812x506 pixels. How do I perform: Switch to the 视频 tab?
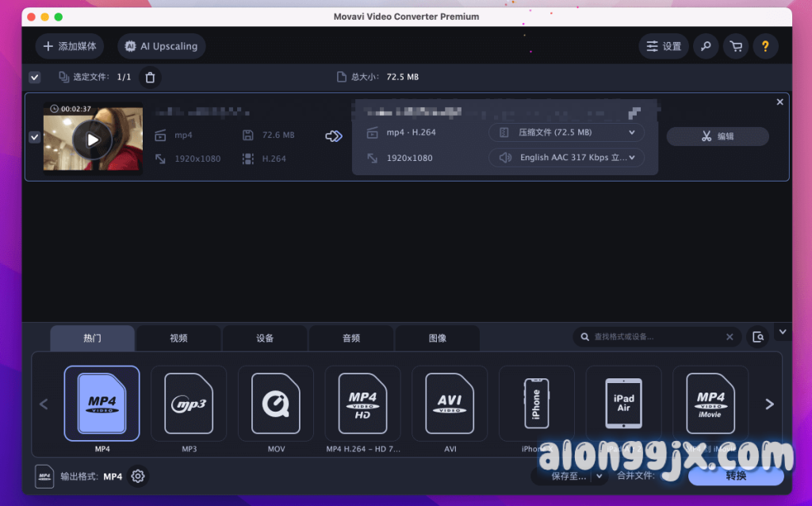(x=178, y=338)
